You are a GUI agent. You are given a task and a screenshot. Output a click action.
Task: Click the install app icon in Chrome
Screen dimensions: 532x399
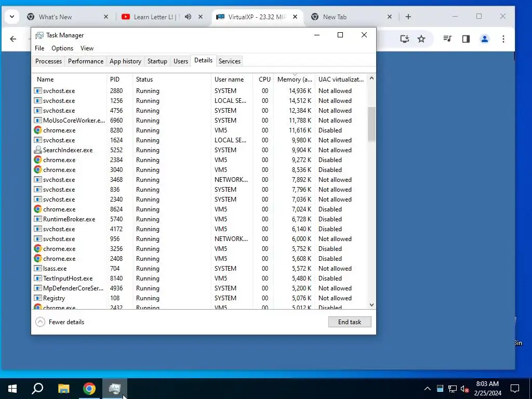point(404,39)
